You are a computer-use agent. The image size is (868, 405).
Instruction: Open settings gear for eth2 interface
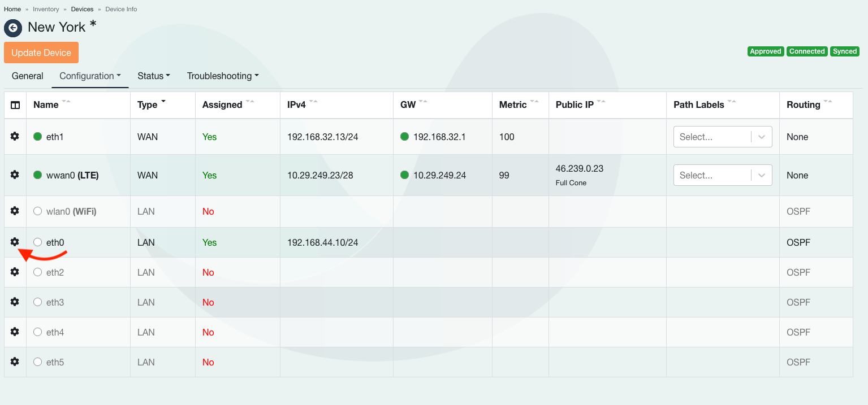(x=15, y=272)
